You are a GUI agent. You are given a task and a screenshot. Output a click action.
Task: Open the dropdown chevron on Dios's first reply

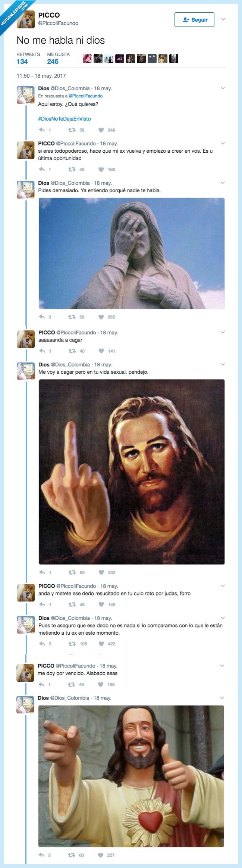pos(223,88)
